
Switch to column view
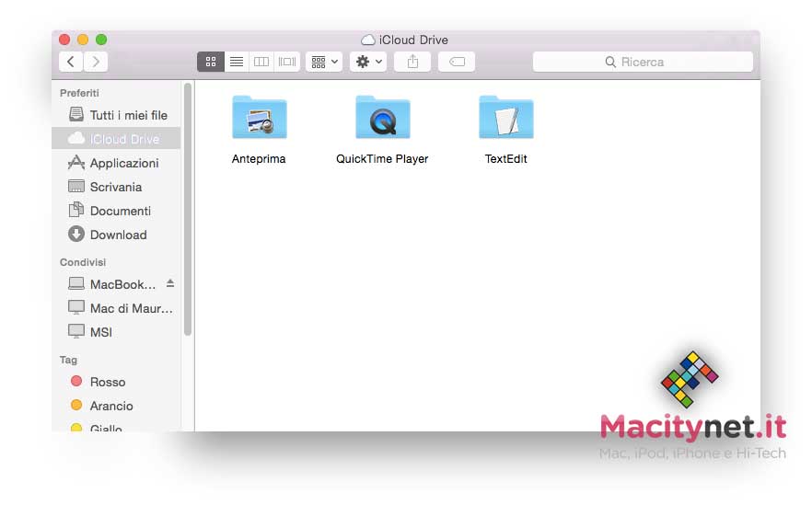[261, 62]
